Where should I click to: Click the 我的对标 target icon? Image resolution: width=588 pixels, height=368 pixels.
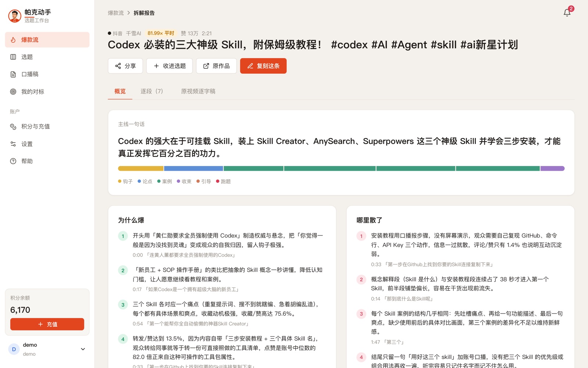[x=13, y=92]
